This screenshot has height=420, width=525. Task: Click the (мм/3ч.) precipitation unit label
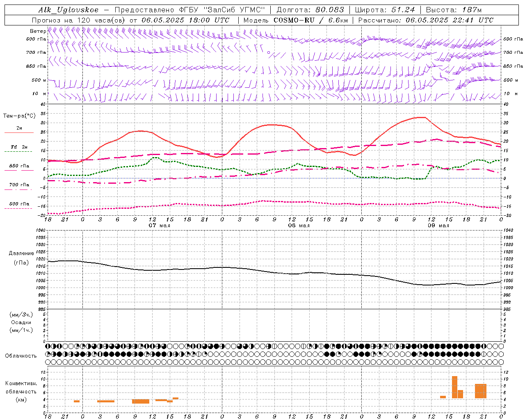(21, 315)
